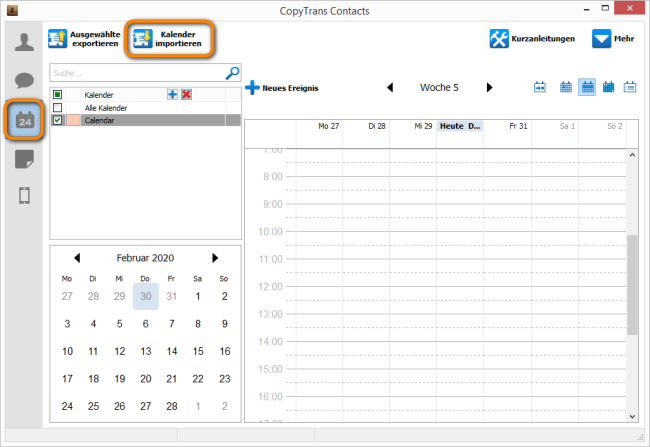Select the Alle Kalender row
This screenshot has height=447, width=650.
[146, 108]
